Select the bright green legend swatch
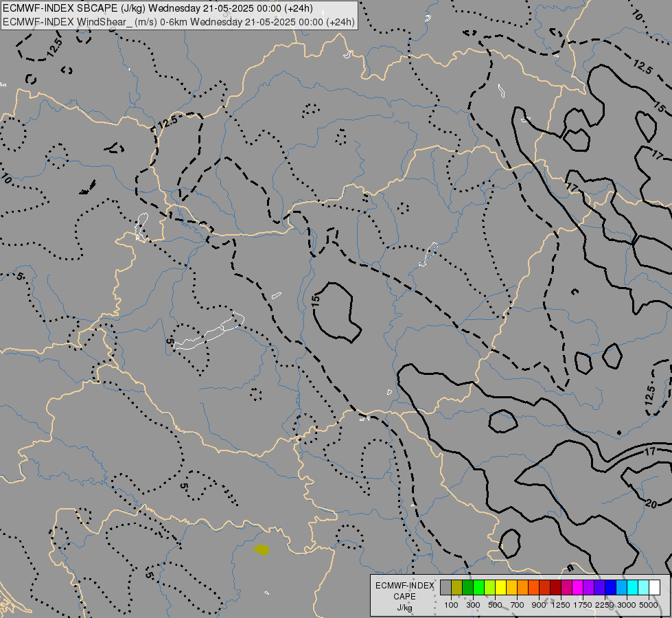Viewport: 672px width, 618px height. [x=478, y=587]
